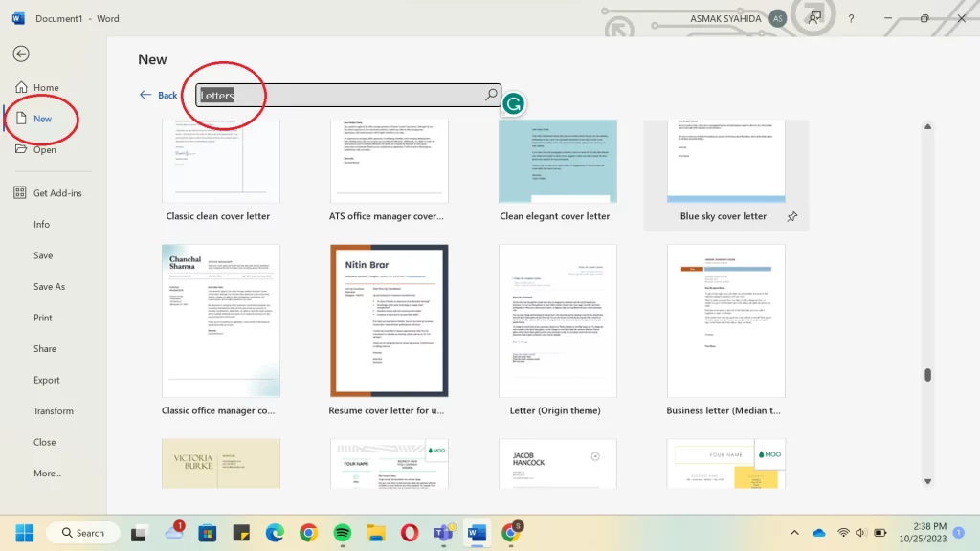Click the Letters search input field
The height and width of the screenshot is (551, 980).
point(345,95)
